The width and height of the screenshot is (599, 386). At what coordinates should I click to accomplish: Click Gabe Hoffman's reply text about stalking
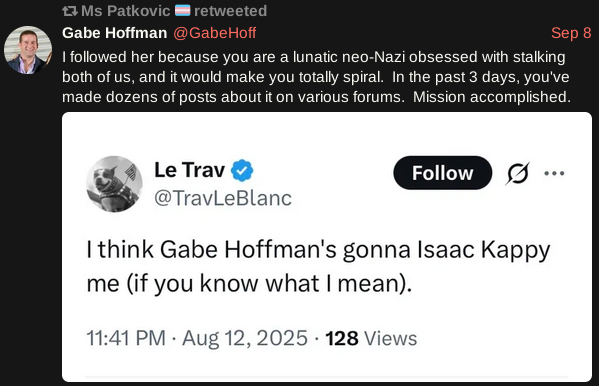(x=316, y=77)
